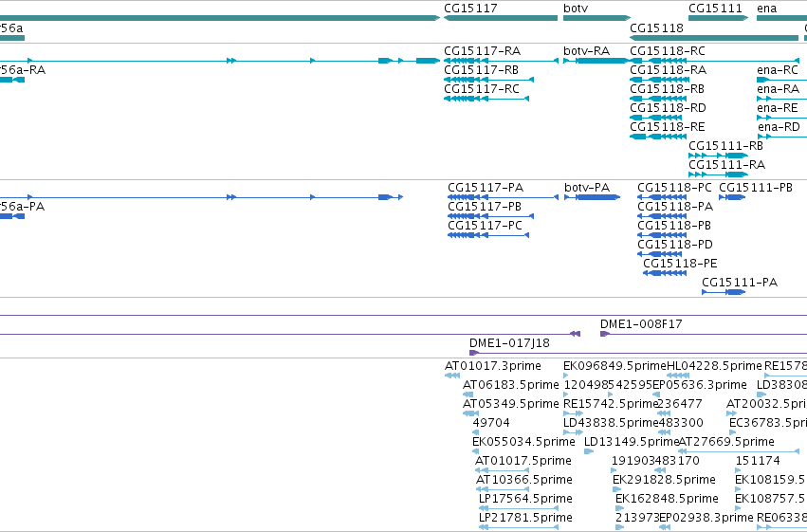Click protein CG15117-PA label
This screenshot has height=532, width=807.
point(486,188)
